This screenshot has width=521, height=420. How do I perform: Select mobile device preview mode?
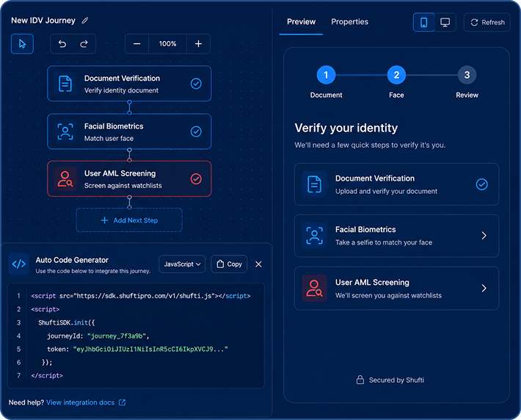pos(423,22)
